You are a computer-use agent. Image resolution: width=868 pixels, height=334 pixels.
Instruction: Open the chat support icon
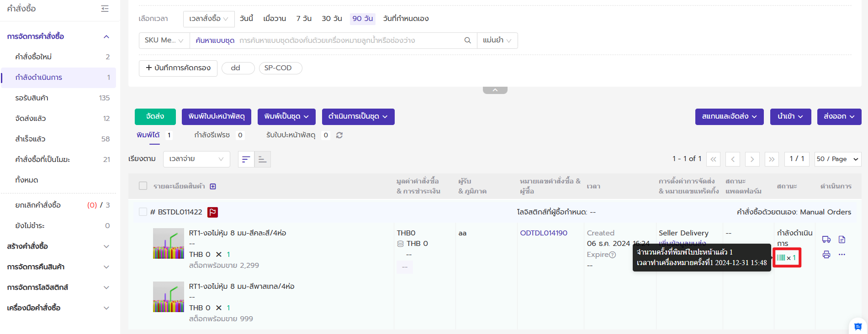pos(857,326)
